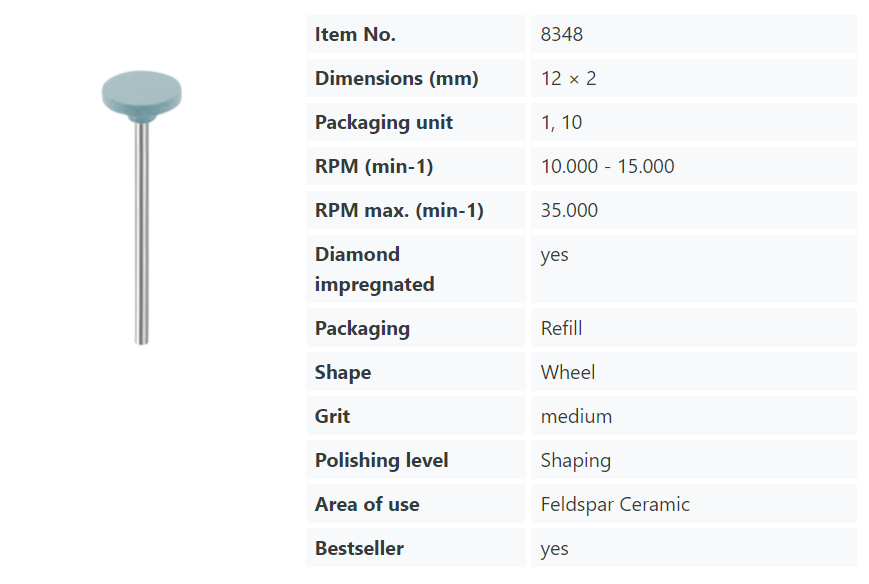Select the Refill packaging value
The image size is (869, 584).
[561, 328]
